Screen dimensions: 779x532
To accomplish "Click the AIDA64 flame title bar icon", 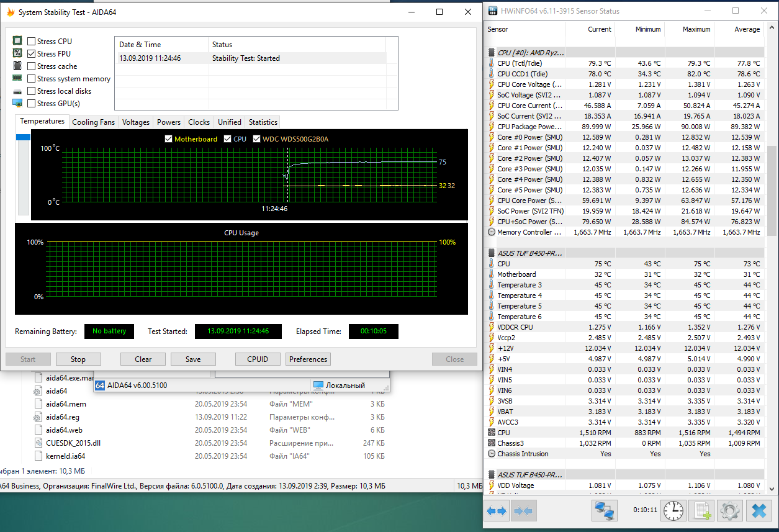I will click(x=9, y=12).
